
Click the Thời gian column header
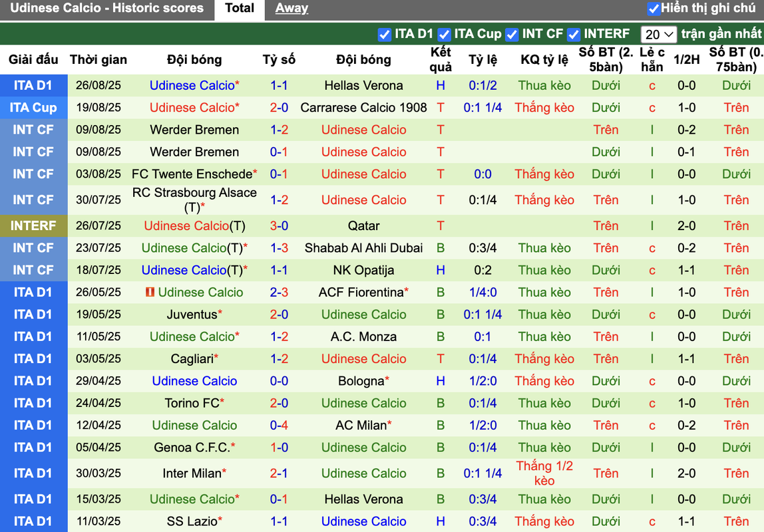tap(98, 59)
